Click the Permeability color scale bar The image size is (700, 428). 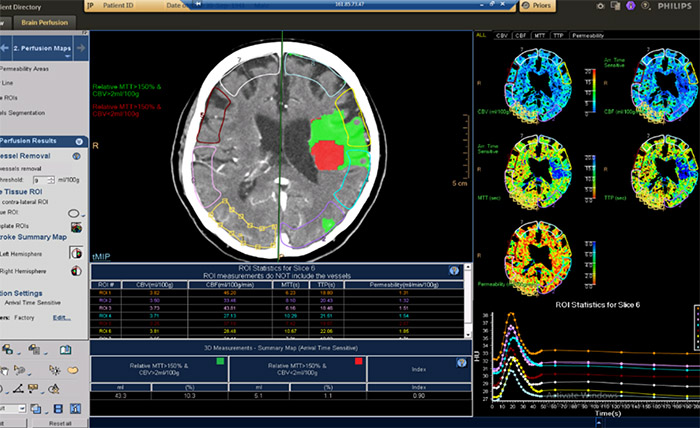pyautogui.click(x=593, y=264)
